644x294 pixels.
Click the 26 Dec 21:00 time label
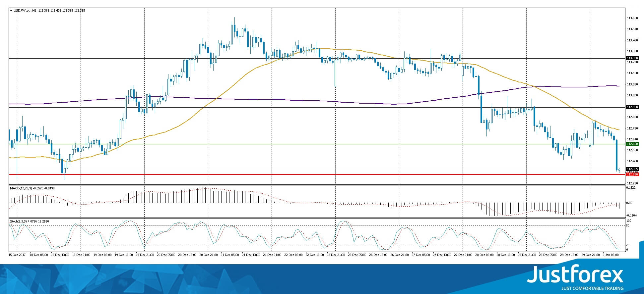click(x=400, y=255)
